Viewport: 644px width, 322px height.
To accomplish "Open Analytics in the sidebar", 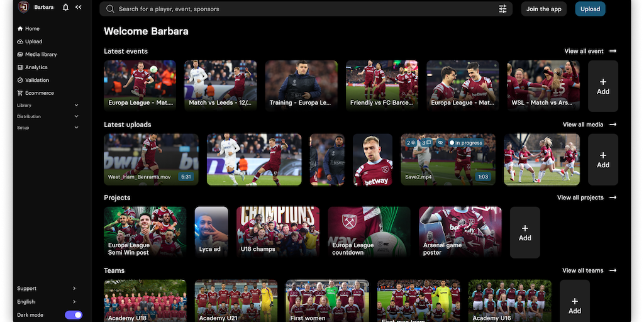I will click(36, 67).
